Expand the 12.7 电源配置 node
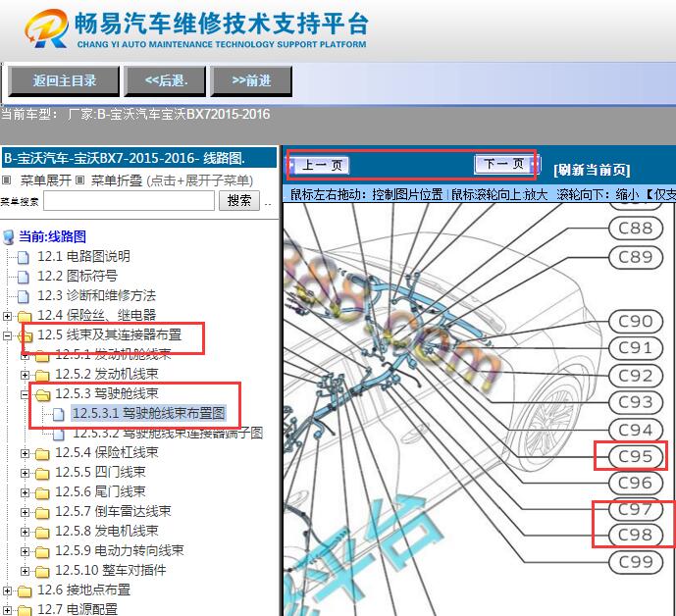The width and height of the screenshot is (676, 616). (x=7, y=610)
